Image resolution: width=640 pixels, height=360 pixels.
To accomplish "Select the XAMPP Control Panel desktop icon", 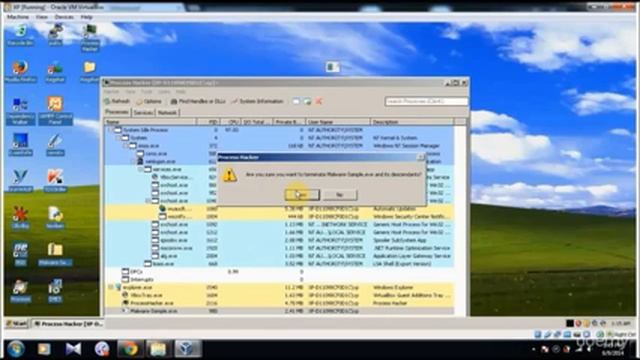I will [55, 110].
